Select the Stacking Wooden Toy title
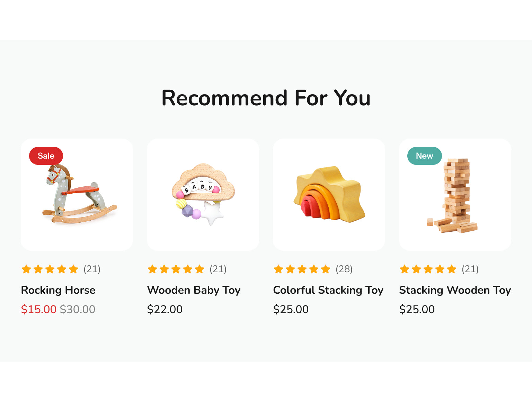Viewport: 532px width, 399px height. click(455, 290)
